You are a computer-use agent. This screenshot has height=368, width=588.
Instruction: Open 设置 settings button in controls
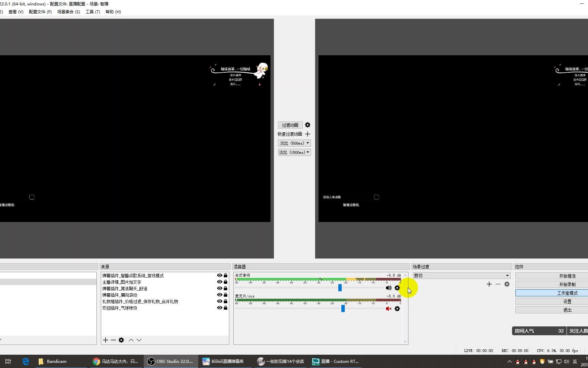pyautogui.click(x=552, y=301)
